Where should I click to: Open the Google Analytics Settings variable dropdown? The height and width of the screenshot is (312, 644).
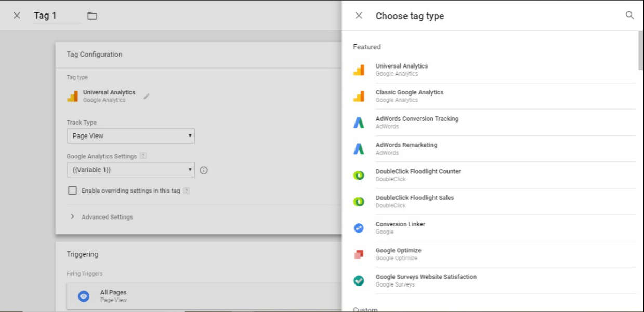tap(130, 170)
